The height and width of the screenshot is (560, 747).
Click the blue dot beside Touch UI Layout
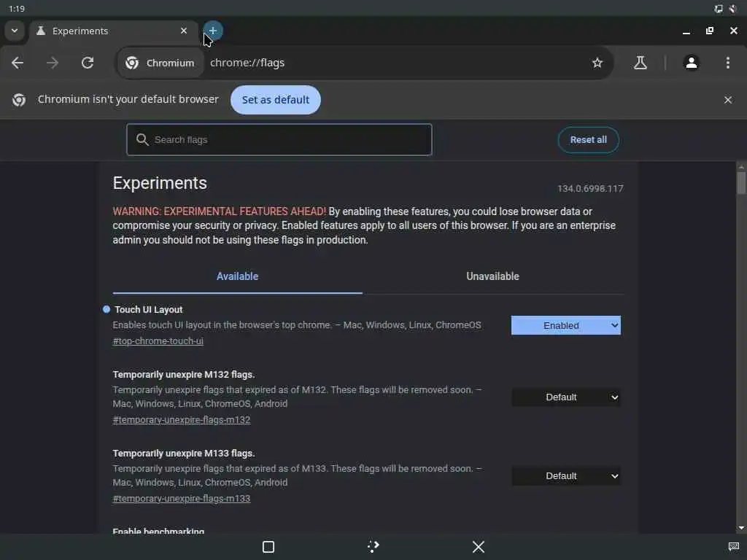point(107,309)
